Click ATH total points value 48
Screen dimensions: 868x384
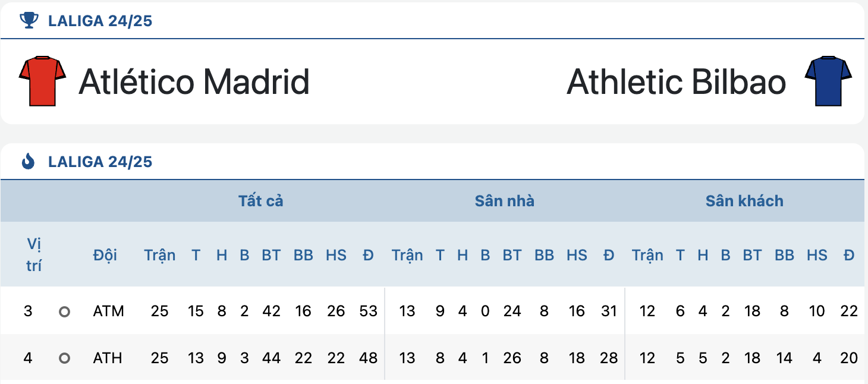point(369,358)
